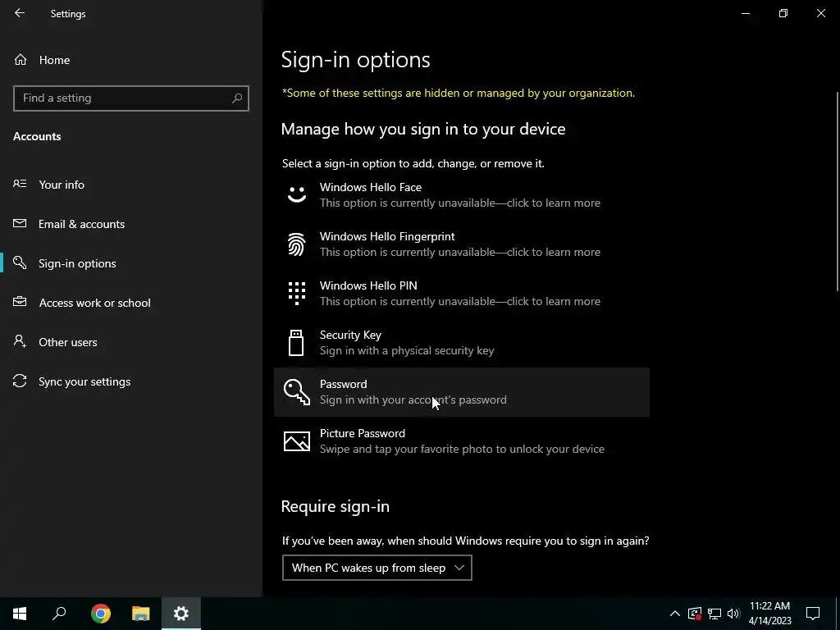Click the security warning tray icon
The width and height of the screenshot is (840, 630).
tap(695, 614)
